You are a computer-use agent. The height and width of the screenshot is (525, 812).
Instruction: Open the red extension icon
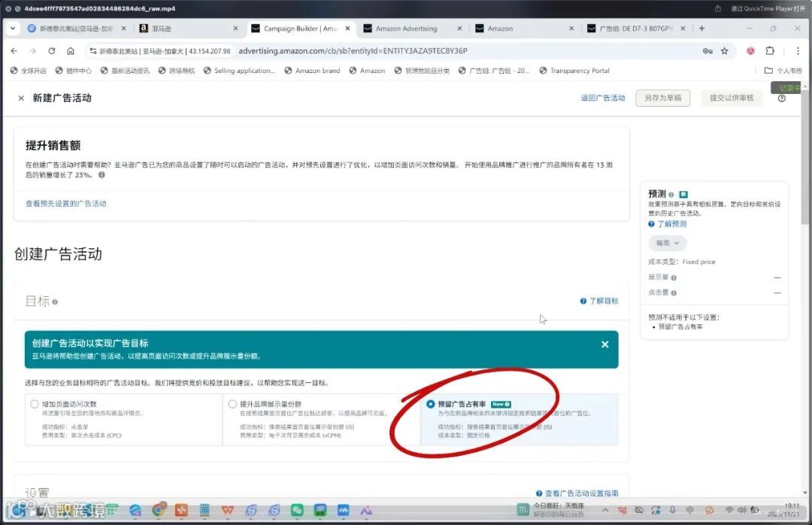point(750,51)
